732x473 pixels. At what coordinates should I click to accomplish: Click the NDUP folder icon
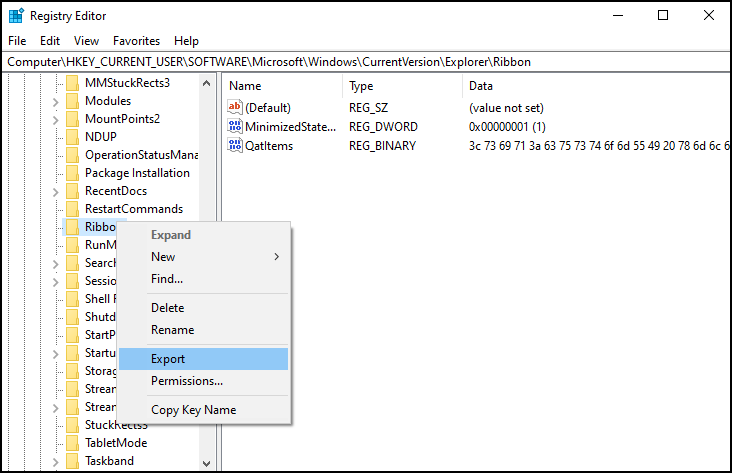(x=72, y=137)
